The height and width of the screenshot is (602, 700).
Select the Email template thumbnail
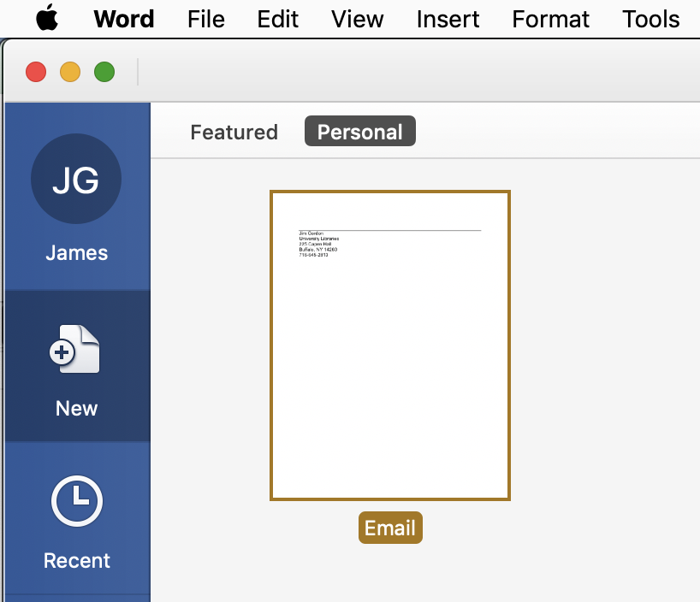(x=390, y=345)
